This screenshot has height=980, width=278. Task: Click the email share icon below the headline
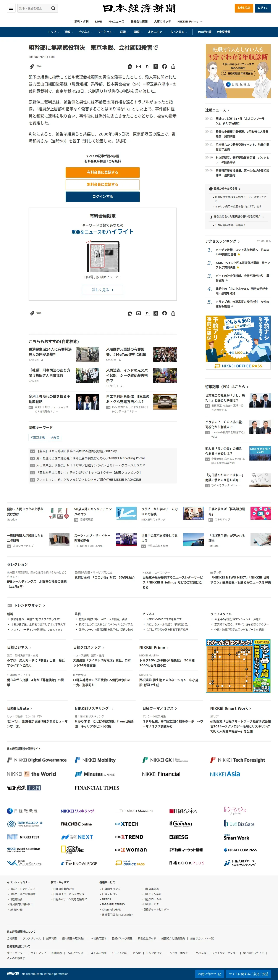pos(139,67)
